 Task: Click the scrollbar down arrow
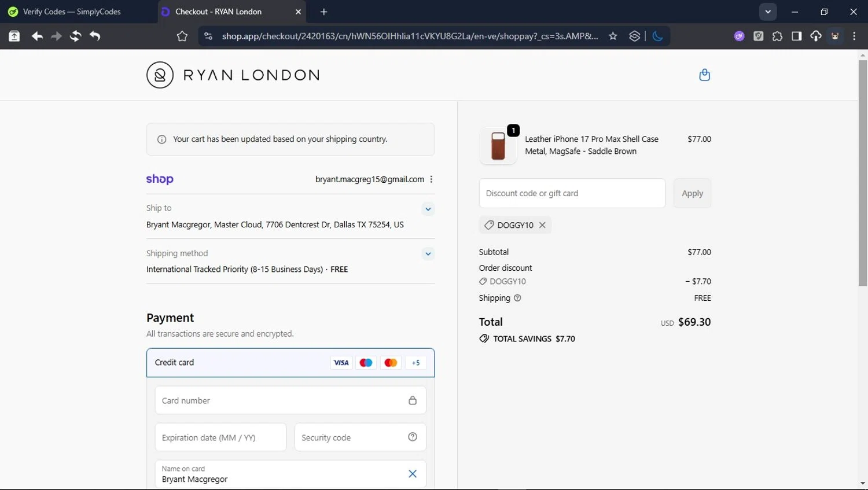(x=863, y=484)
